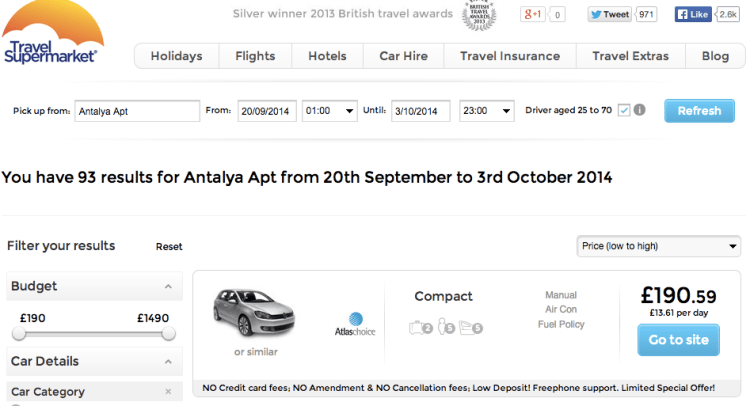Click the Reset filters link
The image size is (750, 406).
[169, 247]
